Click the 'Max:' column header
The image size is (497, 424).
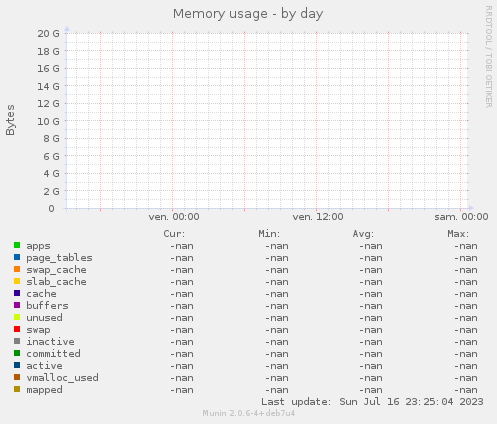[x=458, y=234]
